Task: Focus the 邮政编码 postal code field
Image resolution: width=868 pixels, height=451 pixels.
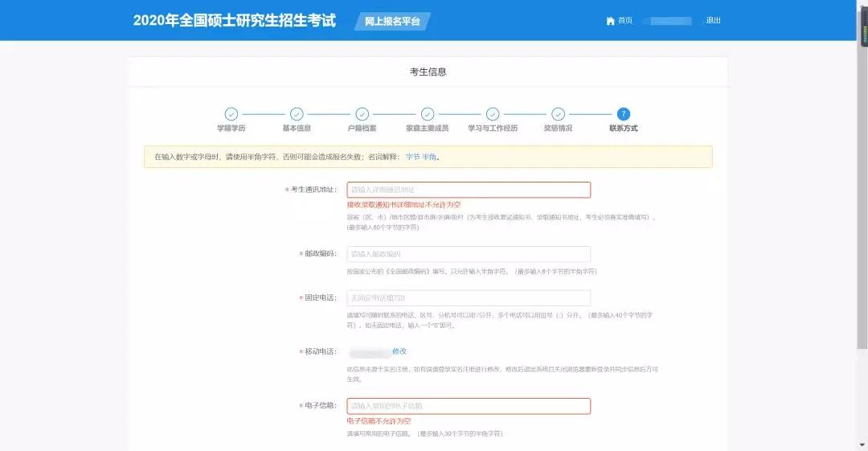Action: coord(469,254)
